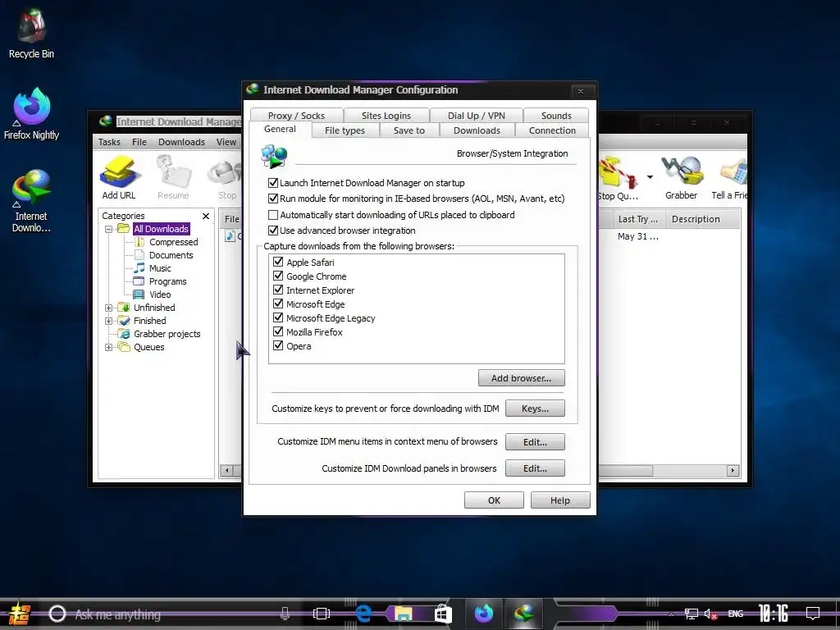The image size is (840, 630).
Task: Enable auto download of clipboard URLs
Action: coord(273,215)
